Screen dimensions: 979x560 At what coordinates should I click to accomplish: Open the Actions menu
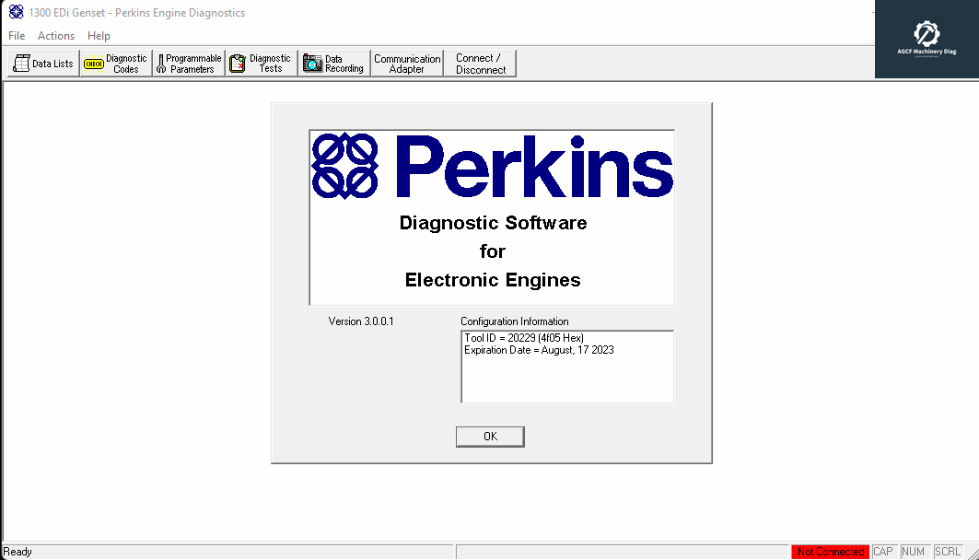(55, 36)
